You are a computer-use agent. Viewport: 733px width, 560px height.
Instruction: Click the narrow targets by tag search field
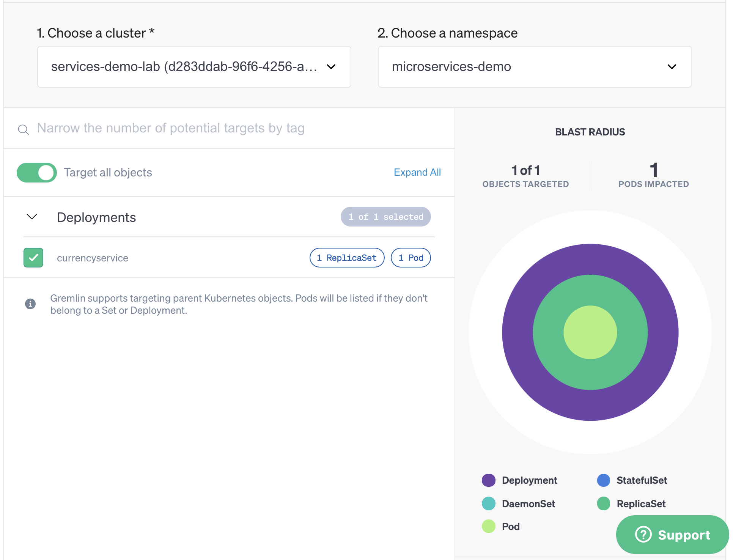pyautogui.click(x=171, y=128)
